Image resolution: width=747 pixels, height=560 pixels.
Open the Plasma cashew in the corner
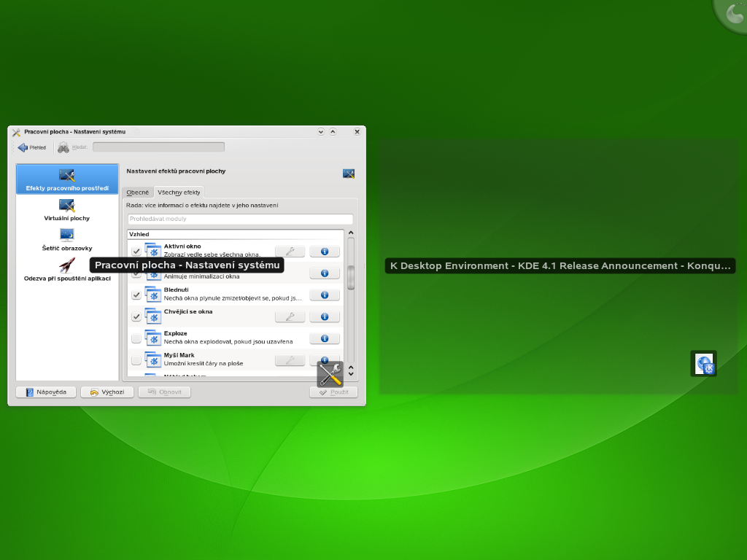tap(734, 13)
